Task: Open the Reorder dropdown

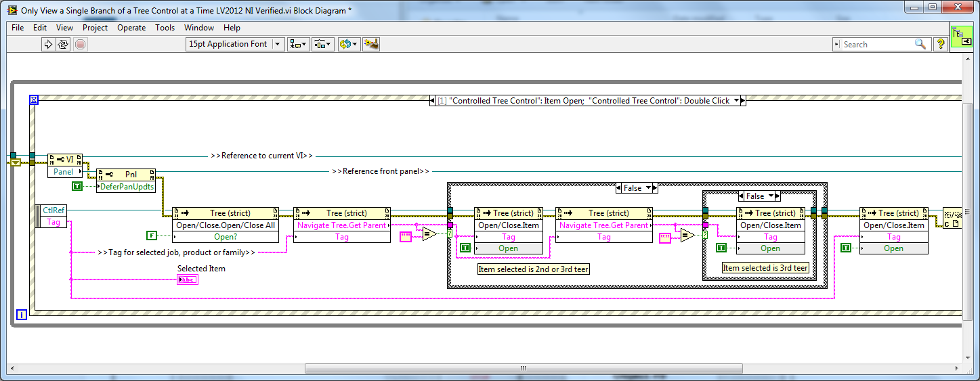Action: pyautogui.click(x=349, y=44)
